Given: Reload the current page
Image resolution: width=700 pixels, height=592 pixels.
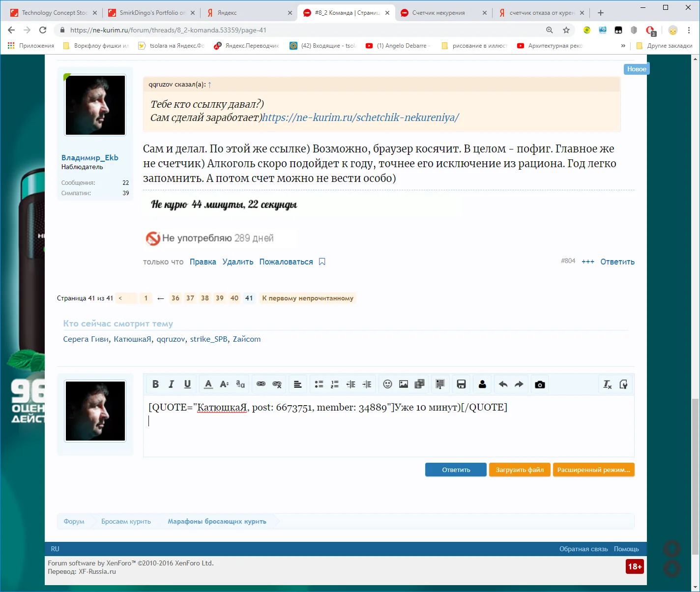Looking at the screenshot, I should [x=43, y=30].
